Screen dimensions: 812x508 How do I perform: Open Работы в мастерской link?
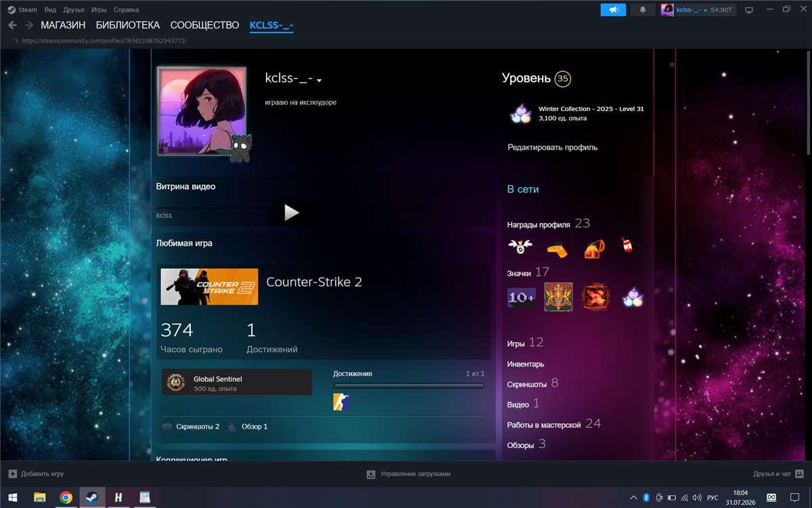point(554,424)
